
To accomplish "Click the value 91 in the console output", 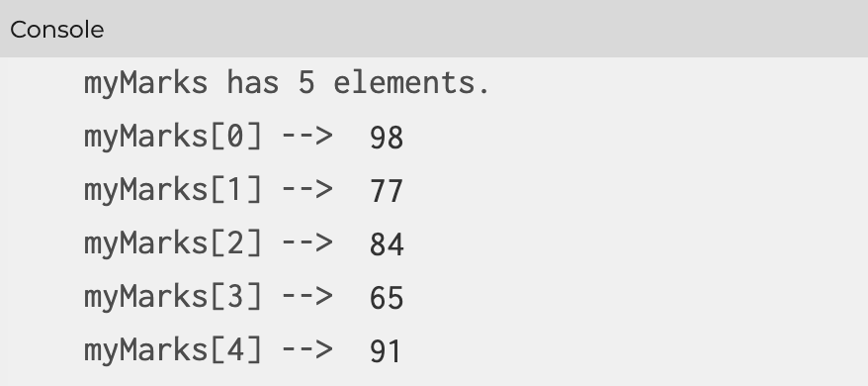I will [x=386, y=351].
